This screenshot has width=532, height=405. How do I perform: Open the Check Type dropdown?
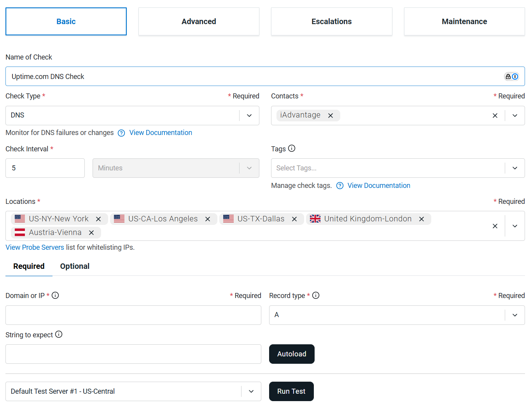249,116
